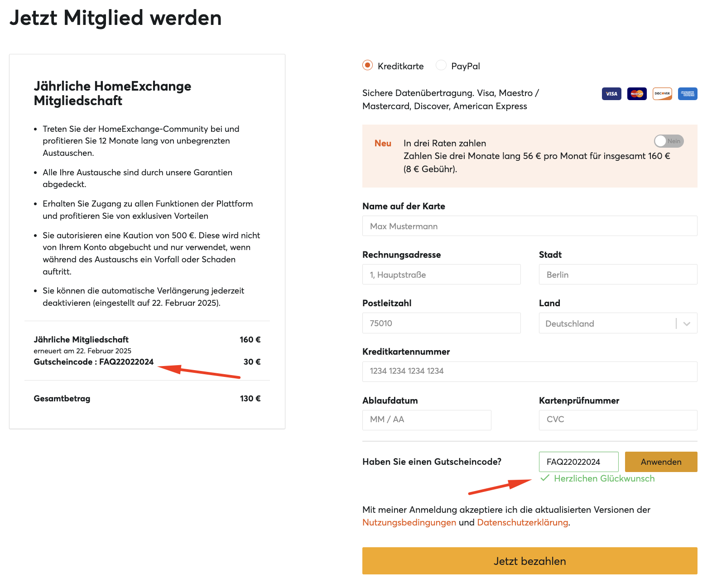This screenshot has width=712, height=588.
Task: Click the Visa card icon
Action: pyautogui.click(x=611, y=94)
